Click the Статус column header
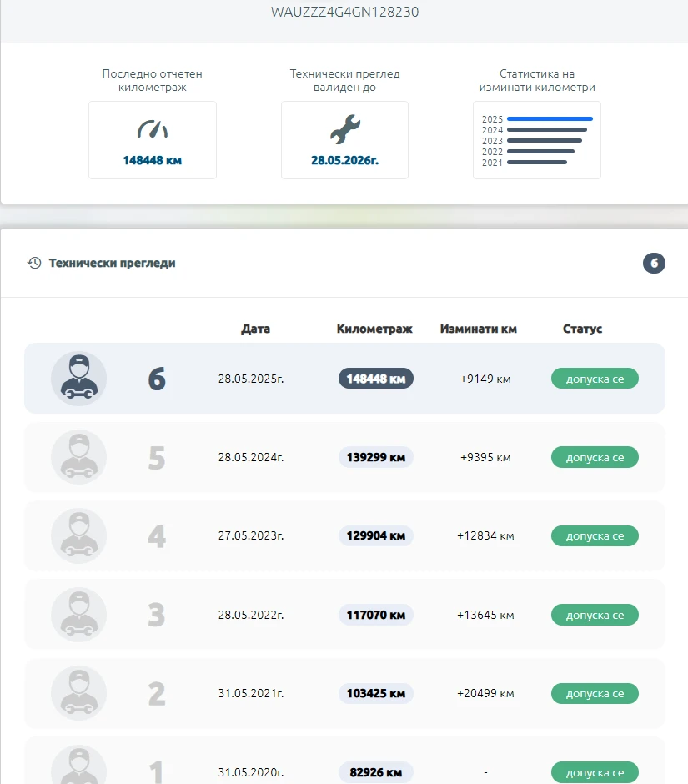 tap(582, 329)
